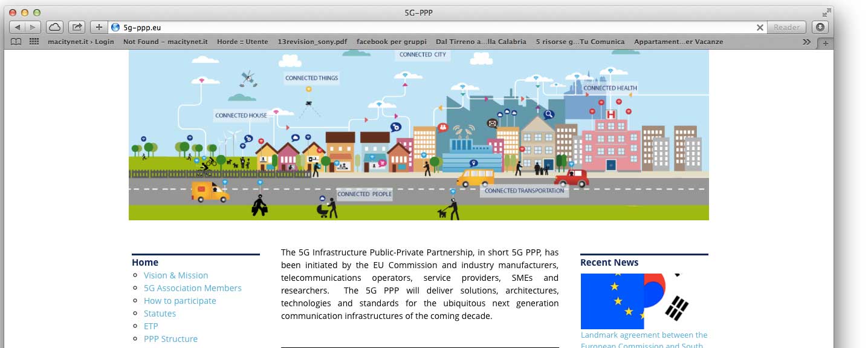The height and width of the screenshot is (348, 868).
Task: Click the CONNECTED PEOPLE label
Action: coord(364,194)
